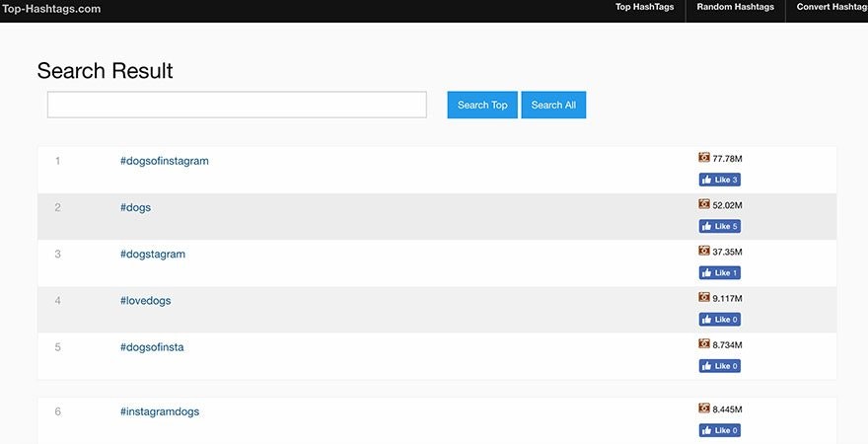Like the #lovedogs hashtag row
868x444 pixels.
(719, 319)
